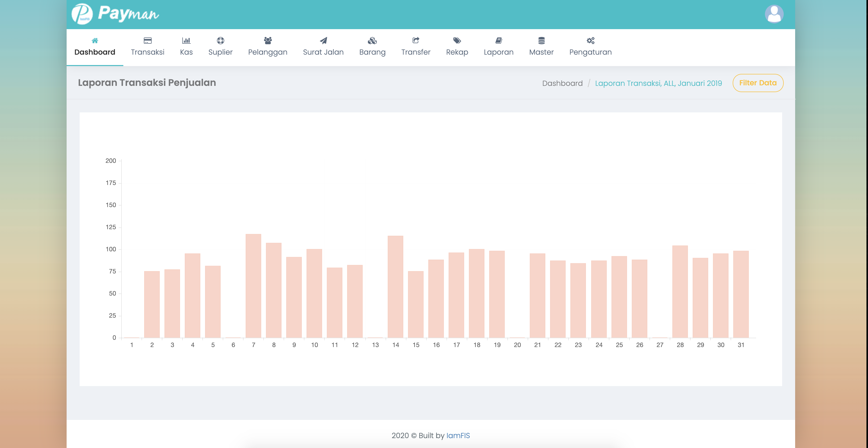Click the Payman logo icon
This screenshot has width=868, height=448.
coord(82,14)
